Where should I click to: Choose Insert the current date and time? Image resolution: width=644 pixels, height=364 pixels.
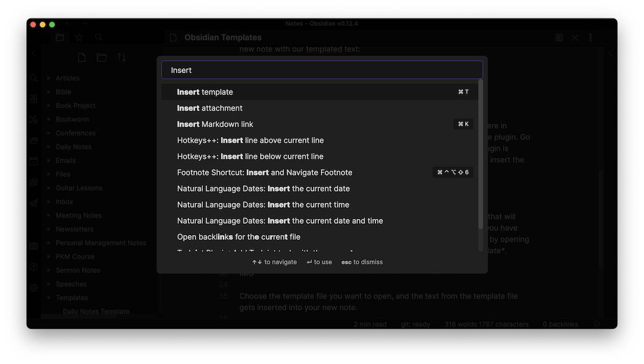(x=319, y=221)
